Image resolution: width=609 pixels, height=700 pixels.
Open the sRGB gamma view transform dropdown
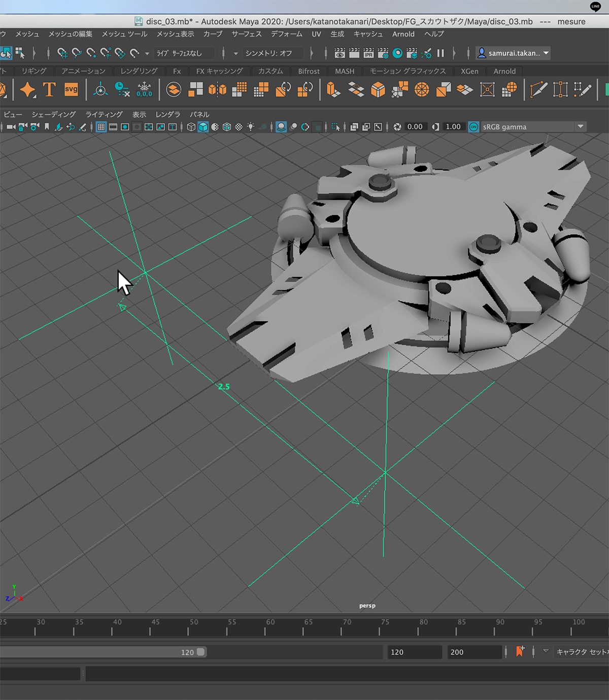click(533, 127)
